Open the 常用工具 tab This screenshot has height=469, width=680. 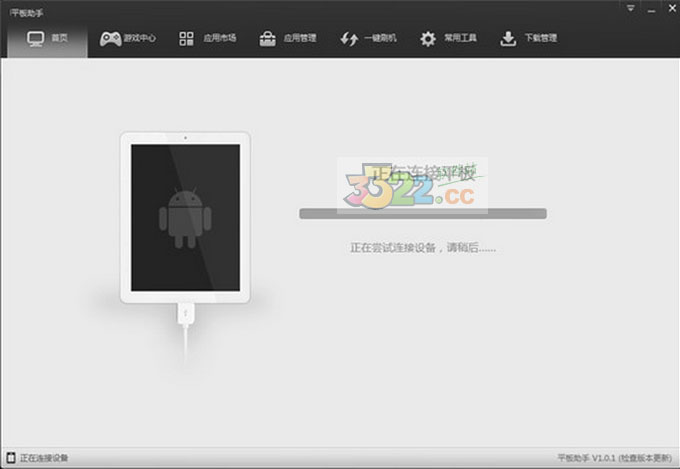click(448, 39)
